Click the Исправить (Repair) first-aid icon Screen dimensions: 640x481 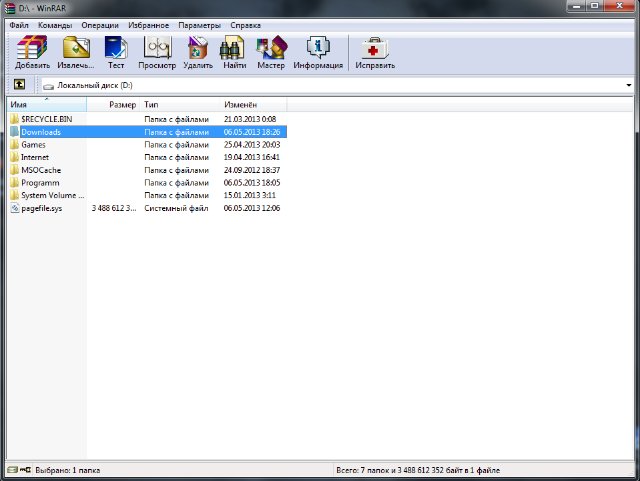pyautogui.click(x=375, y=47)
